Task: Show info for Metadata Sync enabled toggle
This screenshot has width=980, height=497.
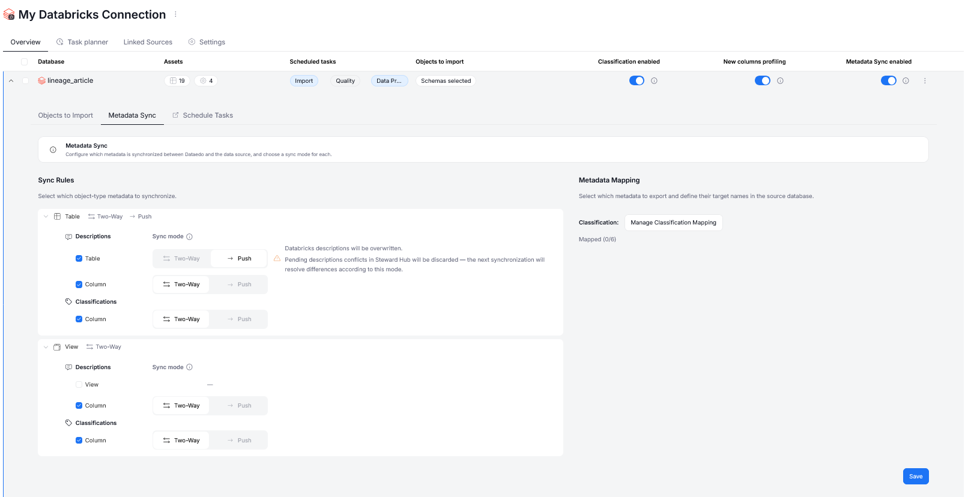Action: click(x=906, y=80)
